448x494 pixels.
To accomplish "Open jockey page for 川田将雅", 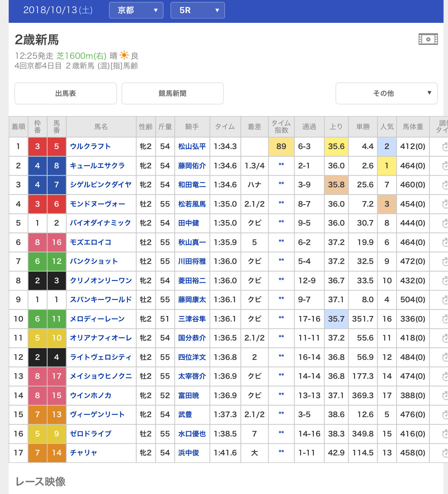I will click(x=192, y=262).
